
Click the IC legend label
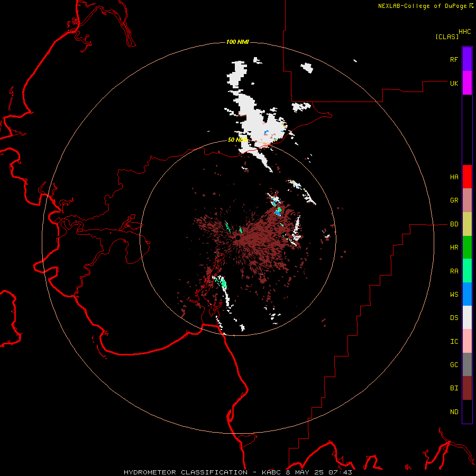454,342
